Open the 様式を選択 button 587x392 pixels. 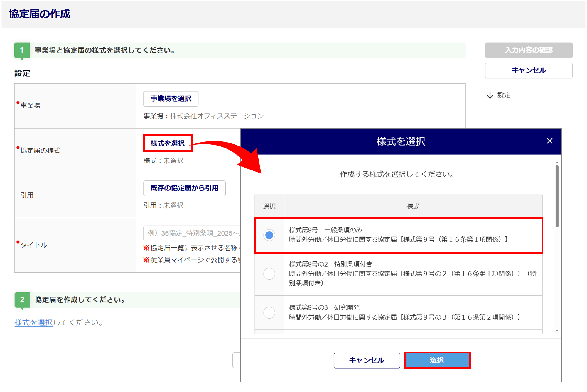[x=168, y=143]
